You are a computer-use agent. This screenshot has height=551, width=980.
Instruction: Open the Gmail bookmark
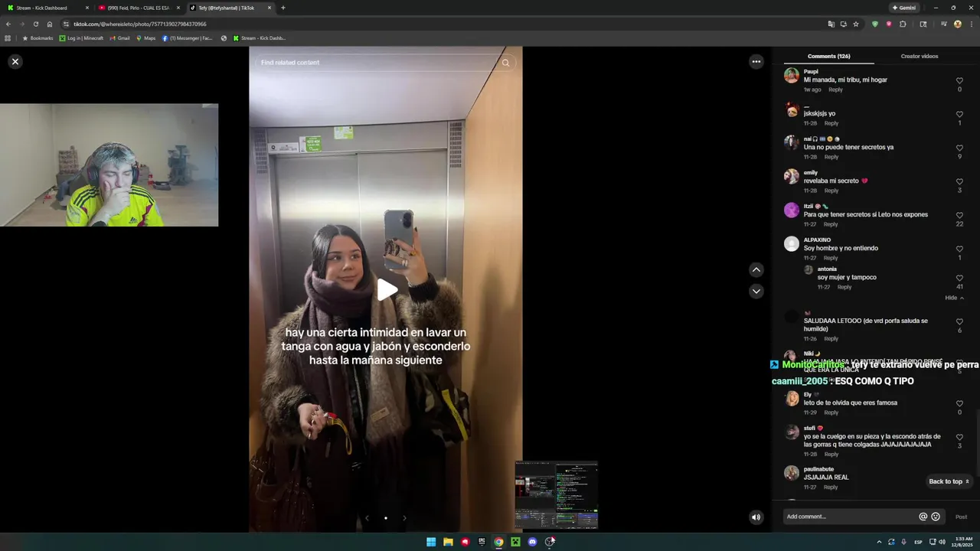[119, 37]
